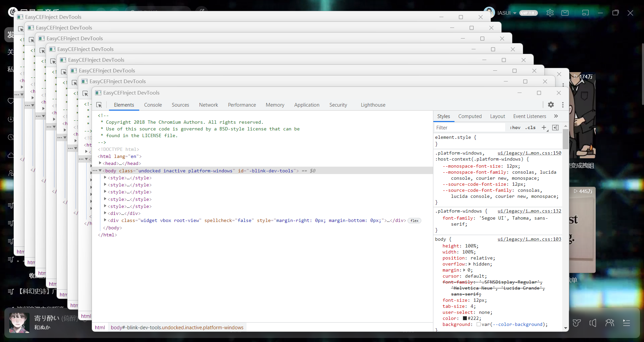Toggle the :hov element state panel
Screen dimensions: 644x342
pyautogui.click(x=515, y=128)
